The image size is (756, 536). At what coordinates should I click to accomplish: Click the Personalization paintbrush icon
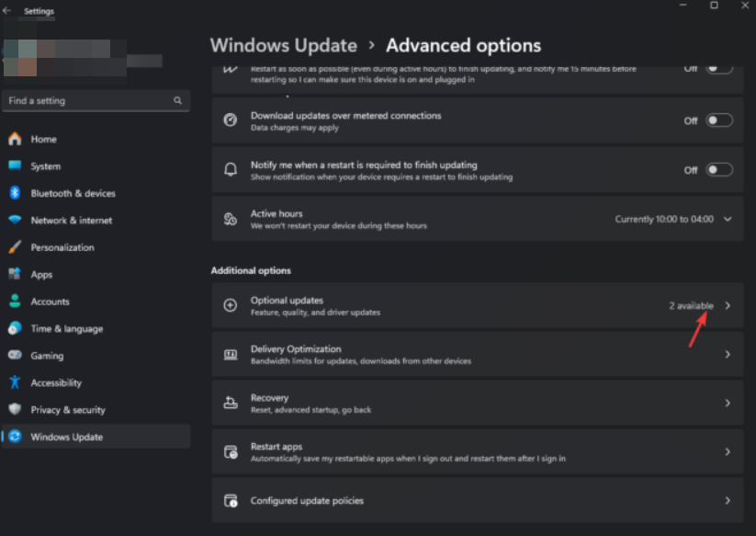coord(15,247)
